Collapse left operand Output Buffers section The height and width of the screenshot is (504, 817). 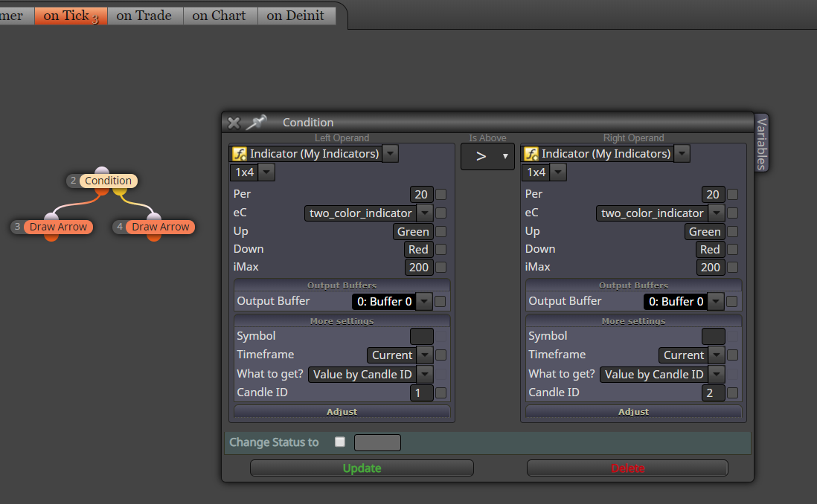tap(342, 285)
